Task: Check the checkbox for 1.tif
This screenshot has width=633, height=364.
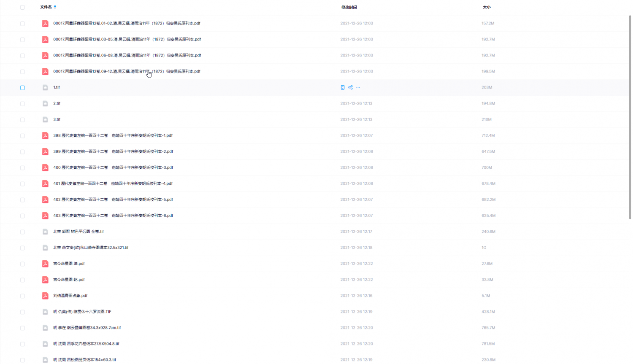Action: tap(22, 88)
